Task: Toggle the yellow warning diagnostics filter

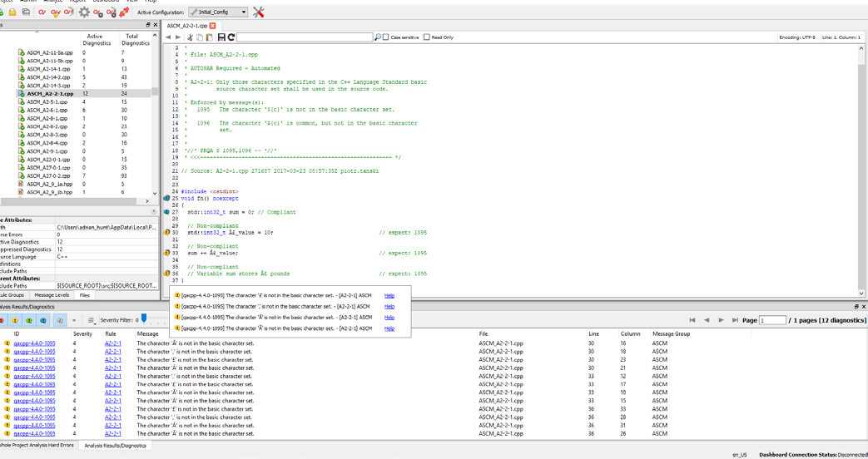Action: click(16, 320)
